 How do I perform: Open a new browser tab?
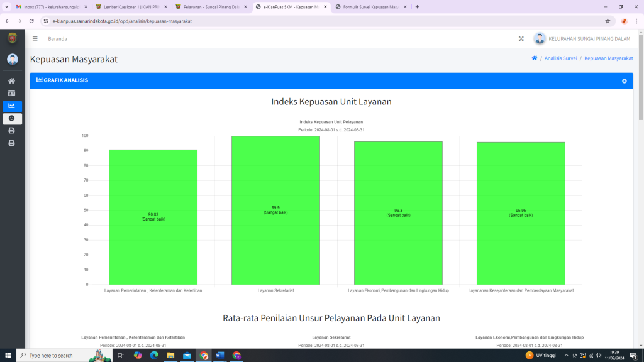click(x=418, y=7)
